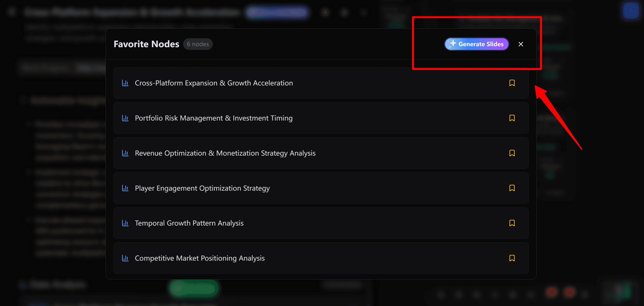This screenshot has height=306, width=644.
Task: Remove bookmark from Revenue Optimization & Monetization row
Action: (x=512, y=153)
